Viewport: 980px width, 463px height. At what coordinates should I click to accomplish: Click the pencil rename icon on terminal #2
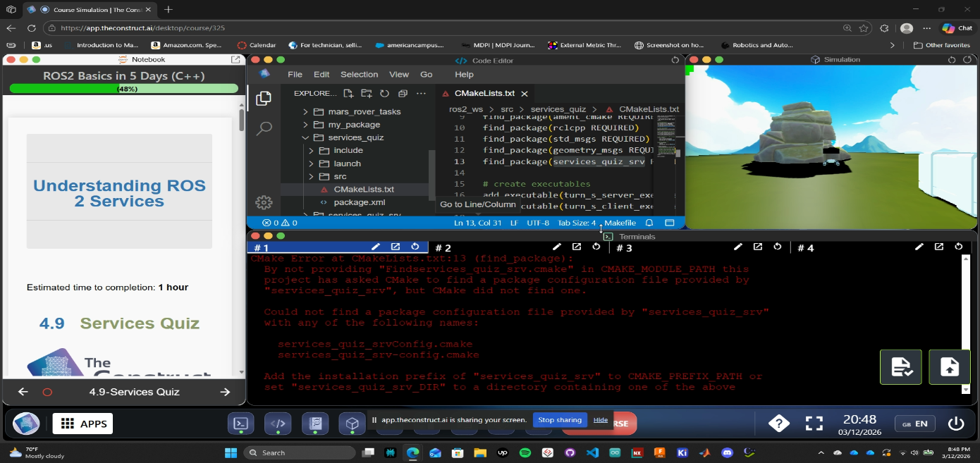557,247
